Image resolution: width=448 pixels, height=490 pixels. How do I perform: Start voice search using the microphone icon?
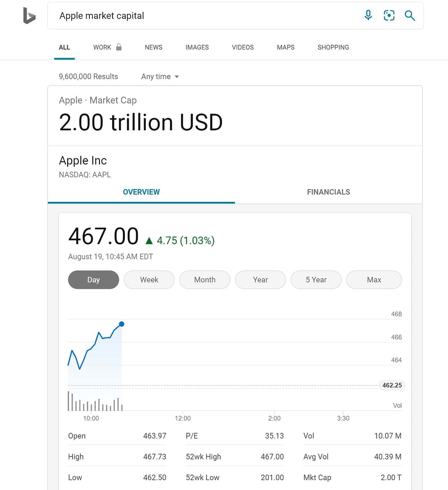coord(368,15)
